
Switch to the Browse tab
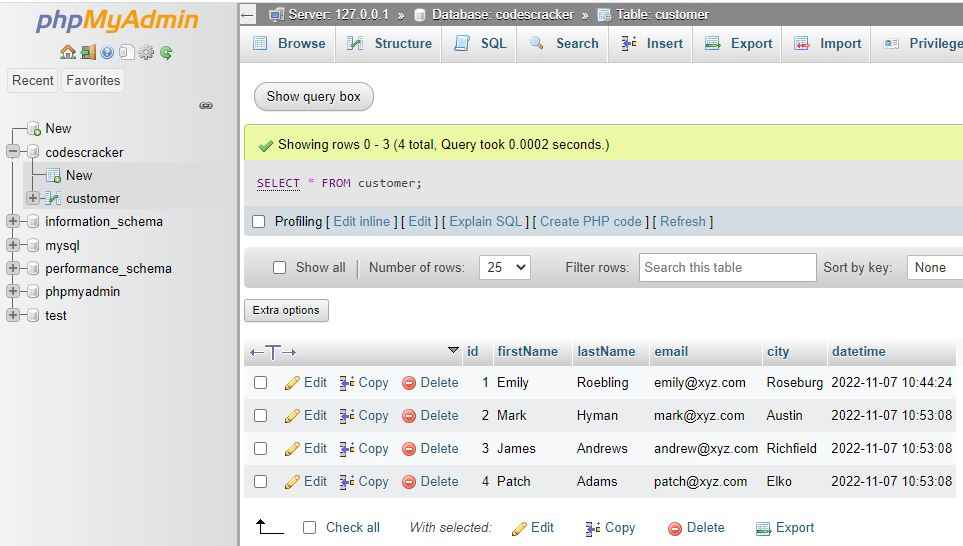tap(289, 44)
